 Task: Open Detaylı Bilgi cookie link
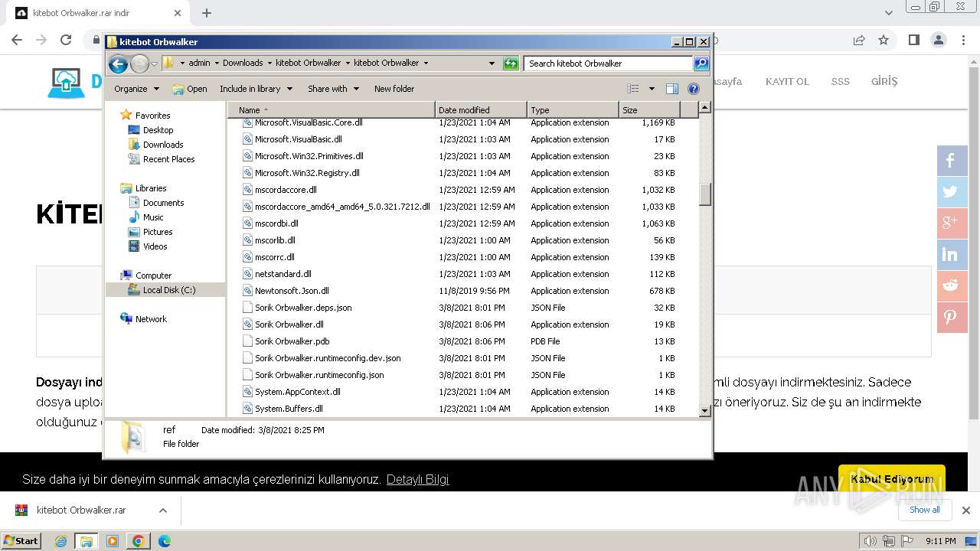tap(417, 480)
